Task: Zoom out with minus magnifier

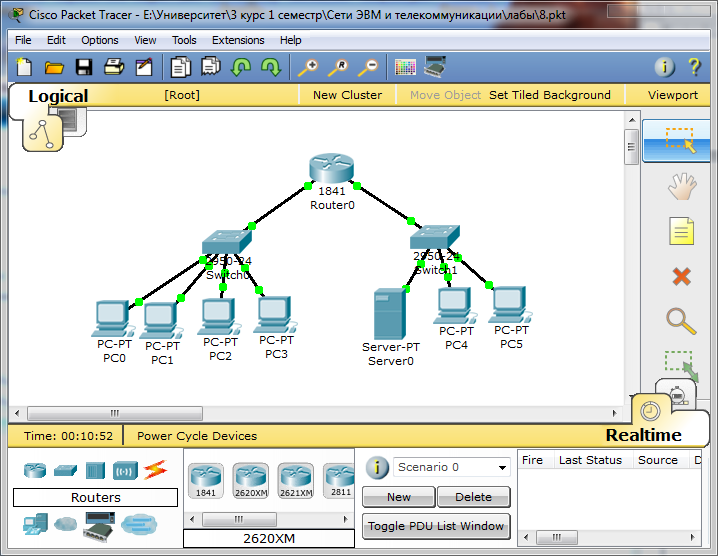Action: [368, 67]
